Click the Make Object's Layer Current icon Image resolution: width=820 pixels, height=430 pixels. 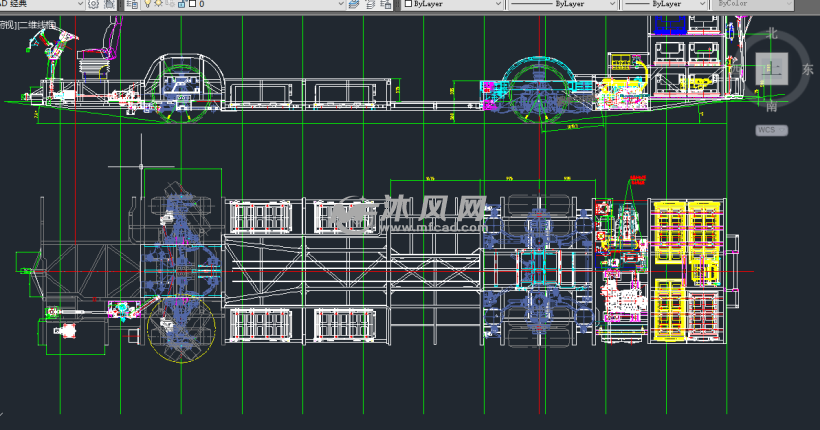tap(355, 4)
